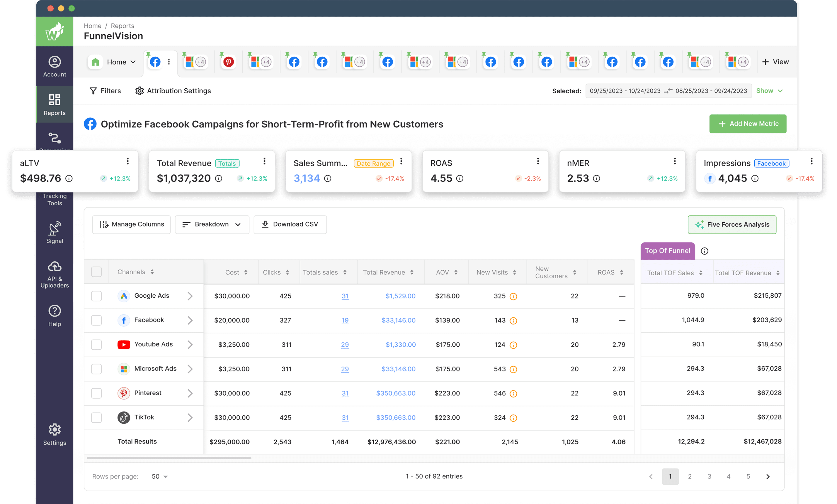Open the Reports section in the sidebar
The width and height of the screenshot is (837, 504).
pyautogui.click(x=54, y=104)
